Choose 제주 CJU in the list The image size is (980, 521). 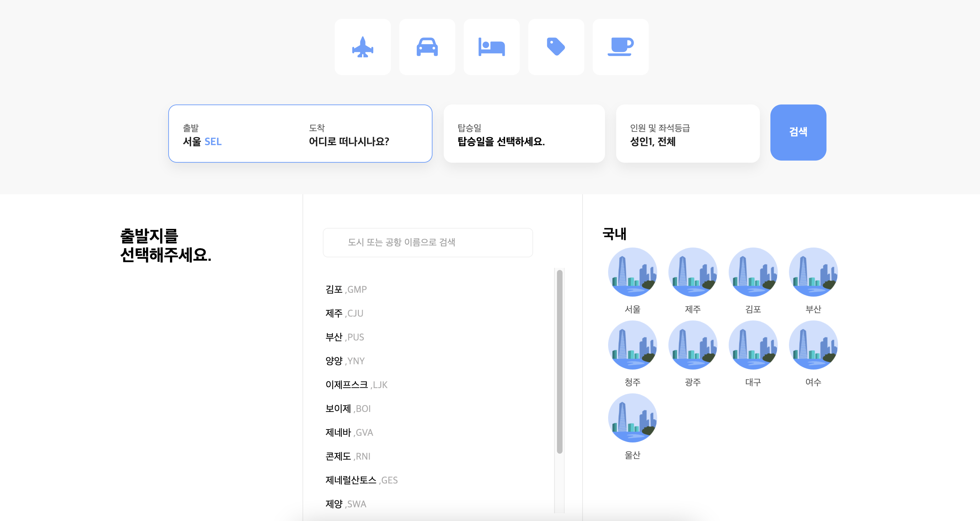click(x=344, y=313)
